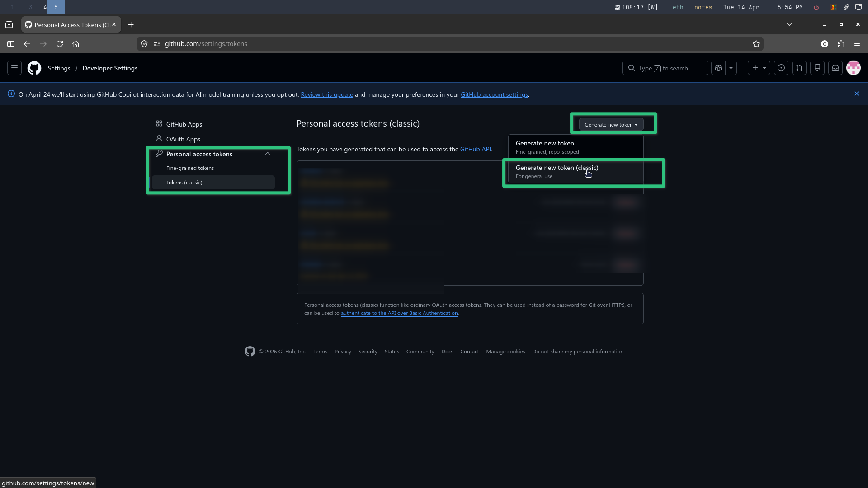
Task: Dismiss the Copilot data training banner
Action: pyautogui.click(x=857, y=94)
